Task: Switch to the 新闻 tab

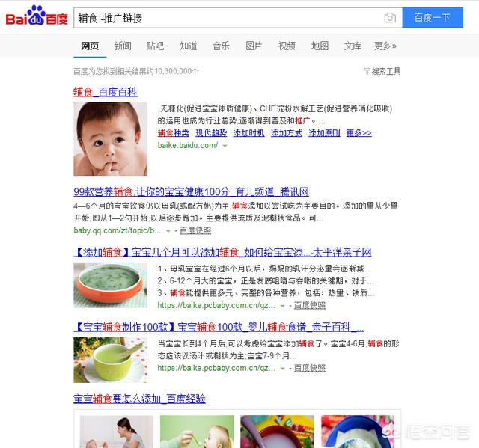Action: pos(123,46)
